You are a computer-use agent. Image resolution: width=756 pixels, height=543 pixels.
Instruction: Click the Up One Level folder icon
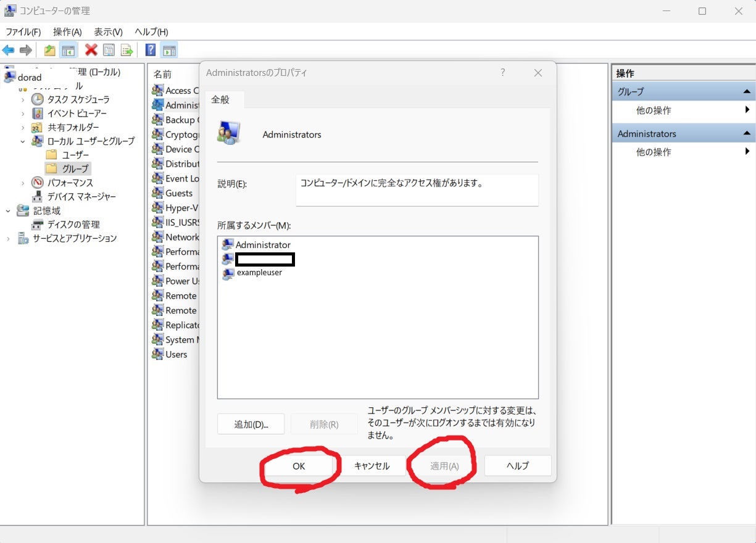tap(50, 51)
